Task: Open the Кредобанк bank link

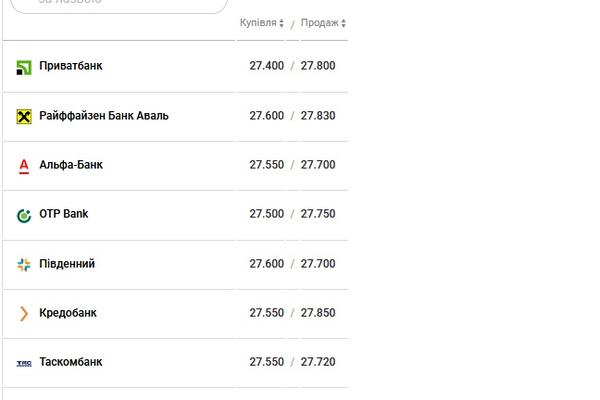Action: [x=68, y=313]
